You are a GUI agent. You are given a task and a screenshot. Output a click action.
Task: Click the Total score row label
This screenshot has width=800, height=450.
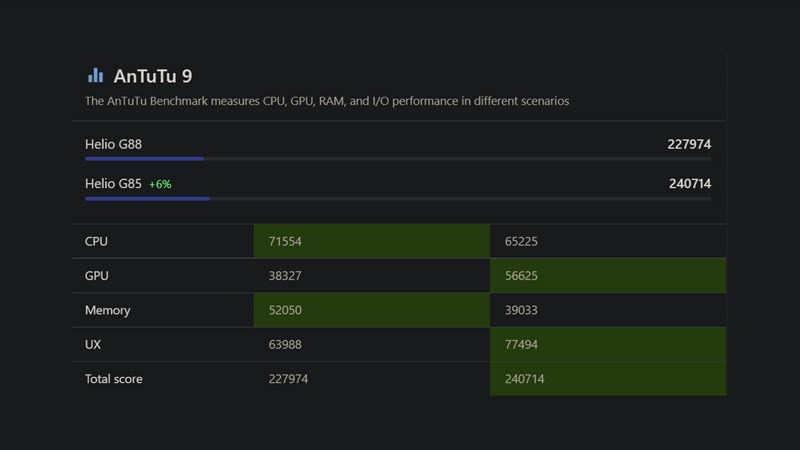pyautogui.click(x=116, y=379)
